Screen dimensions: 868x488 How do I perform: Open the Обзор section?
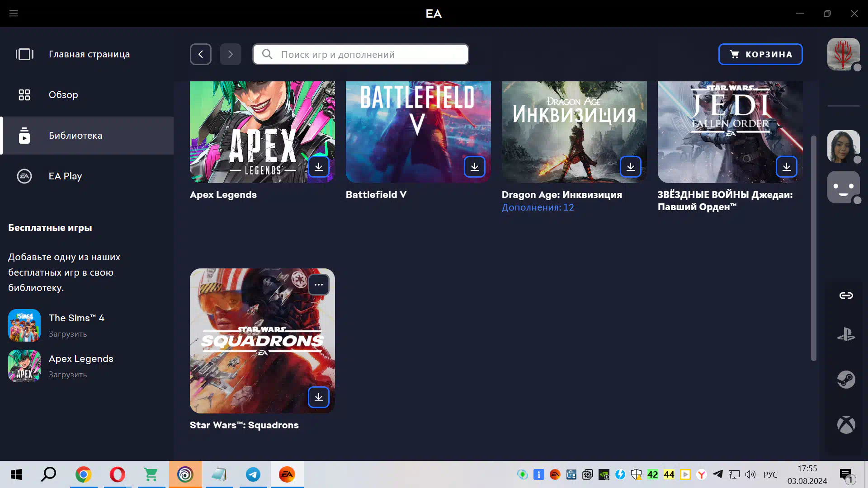tap(87, 95)
